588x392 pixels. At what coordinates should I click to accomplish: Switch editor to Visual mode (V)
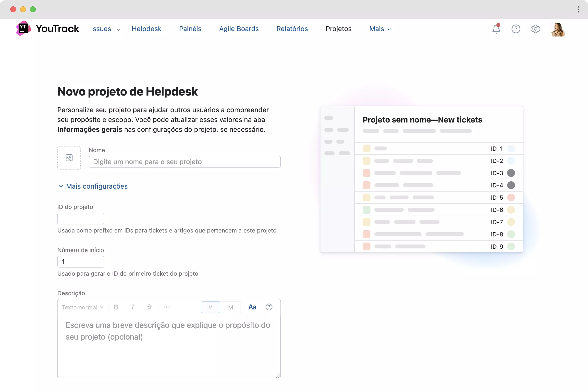click(210, 307)
